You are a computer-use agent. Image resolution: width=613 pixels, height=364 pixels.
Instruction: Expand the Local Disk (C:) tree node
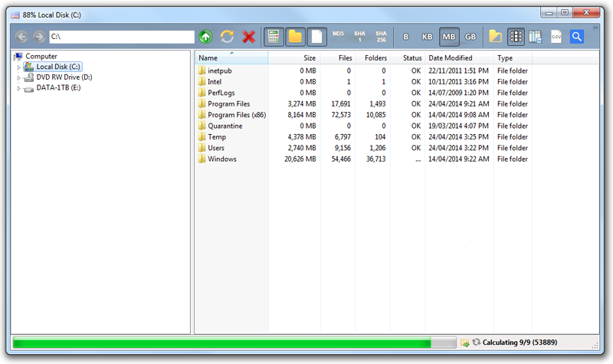pyautogui.click(x=18, y=67)
